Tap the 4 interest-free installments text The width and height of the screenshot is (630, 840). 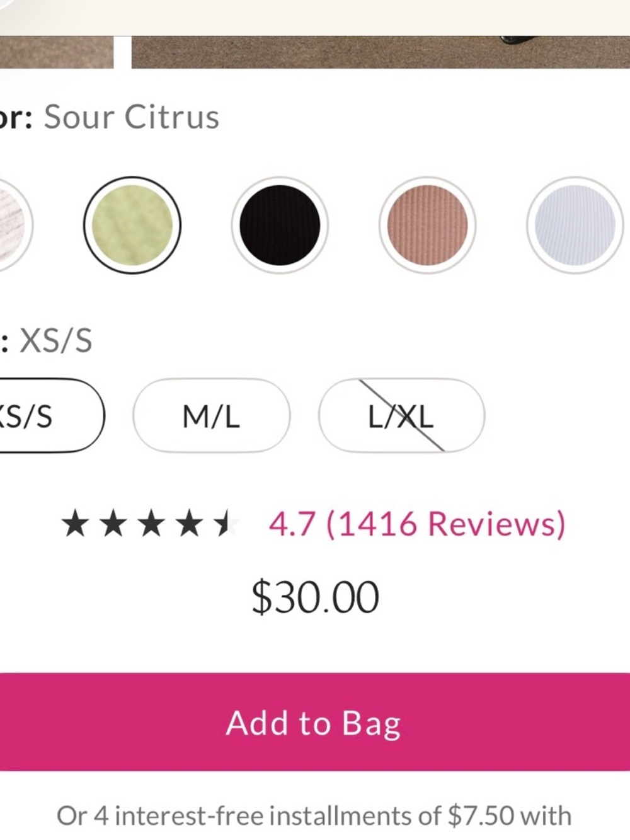click(314, 815)
